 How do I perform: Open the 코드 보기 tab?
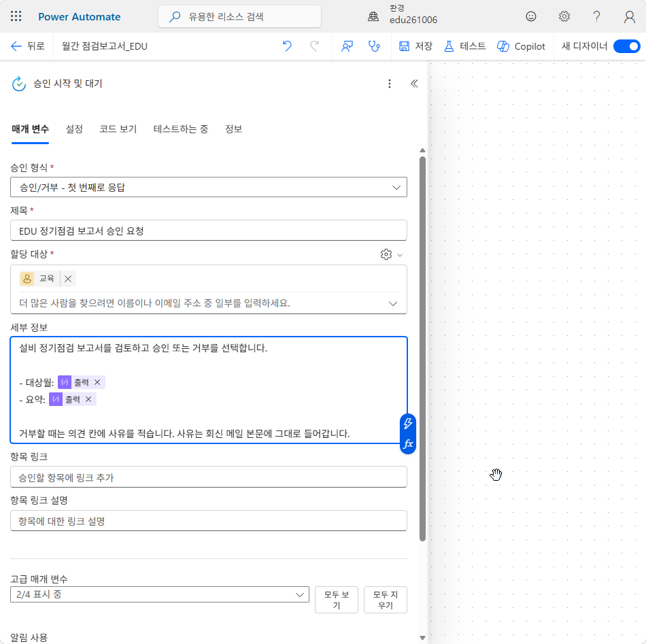point(118,129)
